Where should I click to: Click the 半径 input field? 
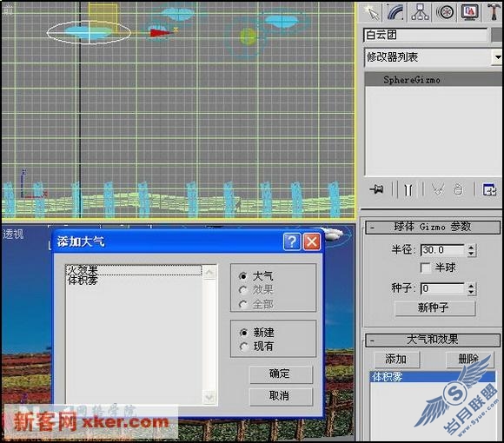(442, 250)
